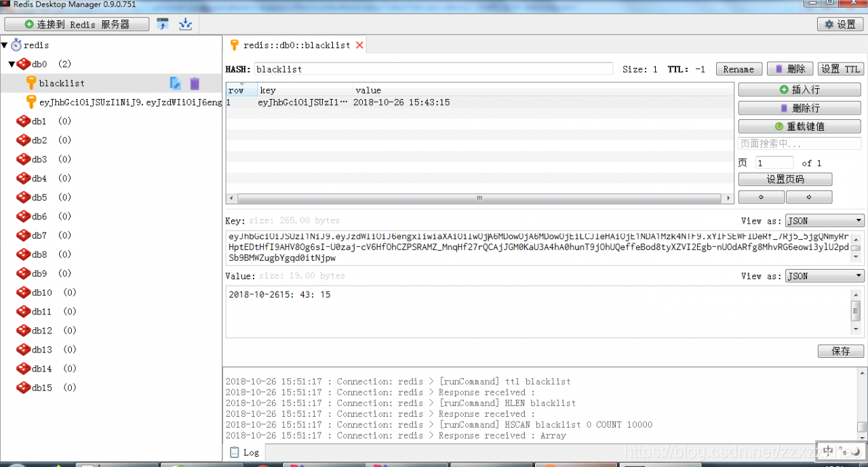Select the table cell value 2018-10-26 15:43:15
The width and height of the screenshot is (868, 467).
(x=401, y=102)
